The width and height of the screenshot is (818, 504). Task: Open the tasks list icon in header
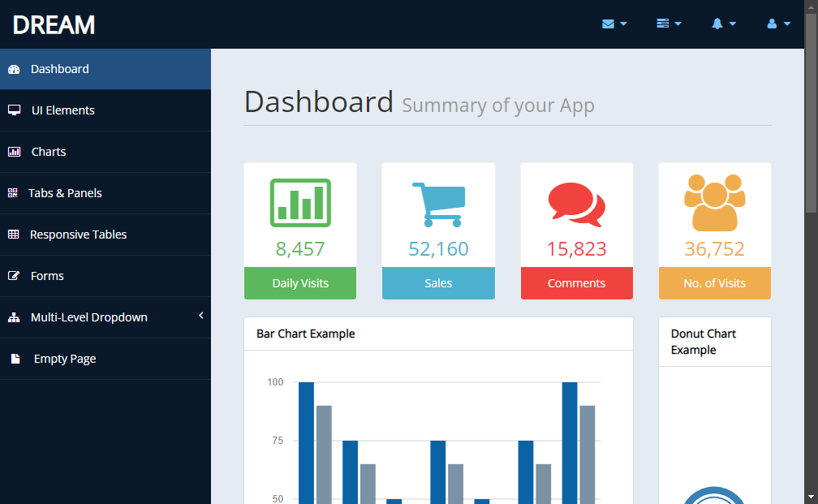(662, 24)
